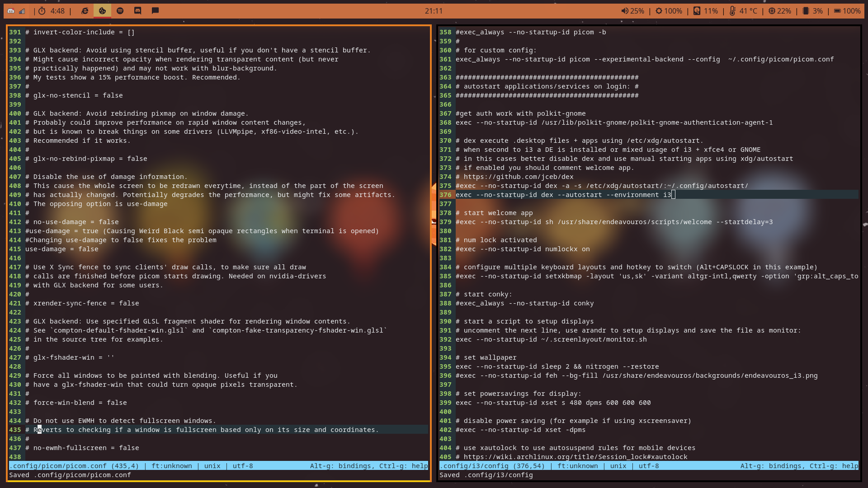
Task: Click the Discord tray icon
Action: 11,11
